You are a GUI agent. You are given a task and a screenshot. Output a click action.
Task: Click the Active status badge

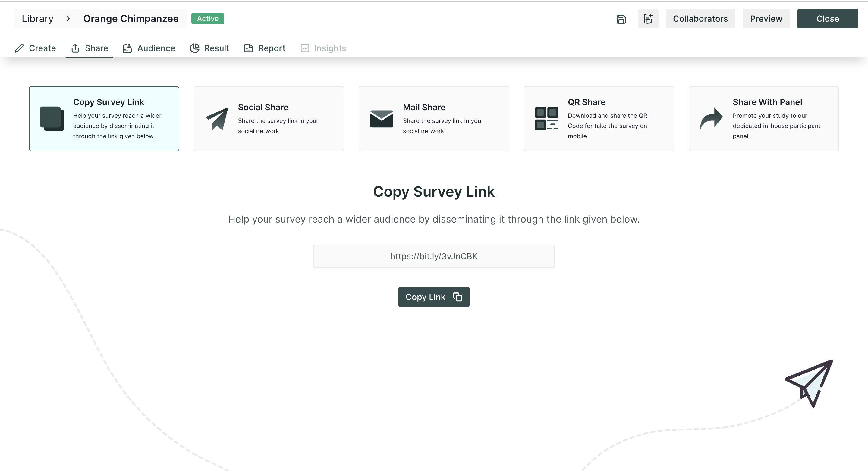click(208, 18)
